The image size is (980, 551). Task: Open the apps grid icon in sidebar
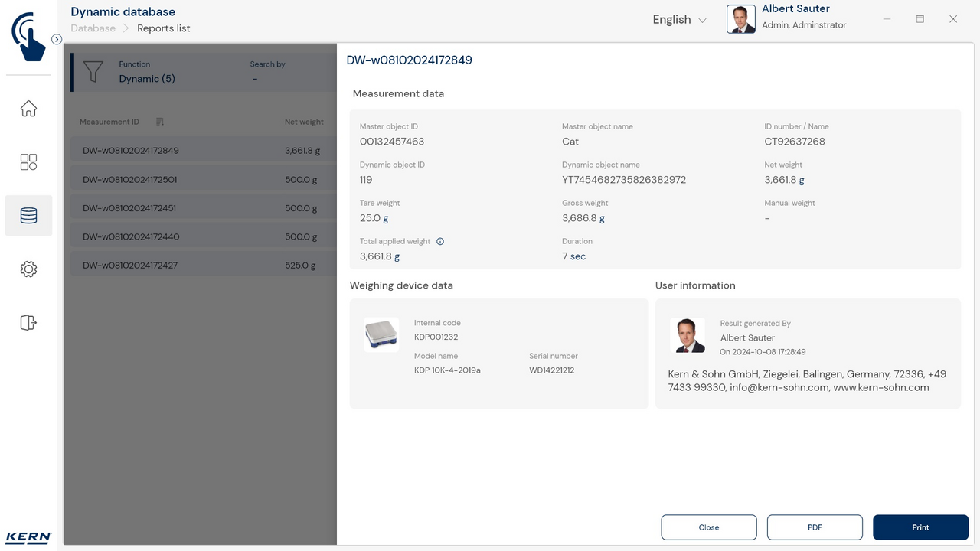coord(28,162)
